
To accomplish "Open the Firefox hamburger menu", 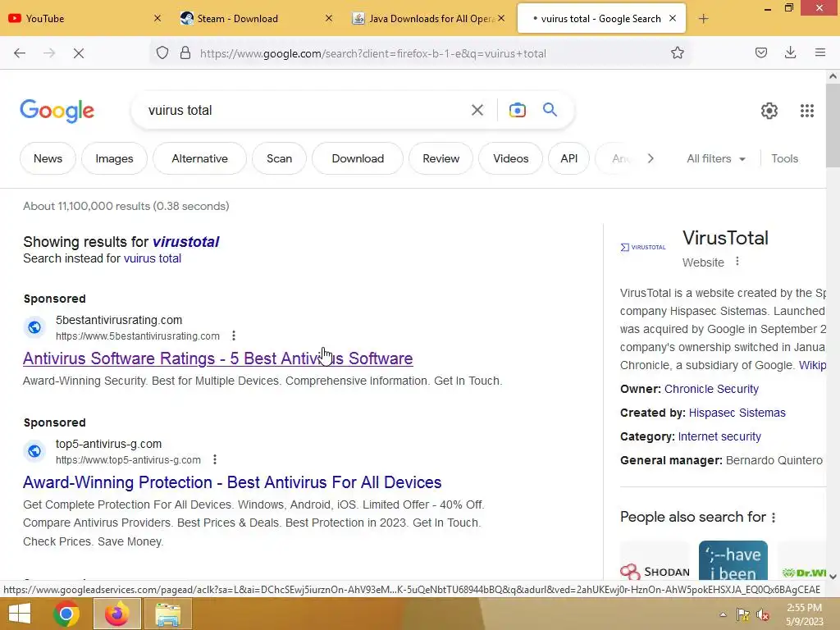I will point(820,52).
